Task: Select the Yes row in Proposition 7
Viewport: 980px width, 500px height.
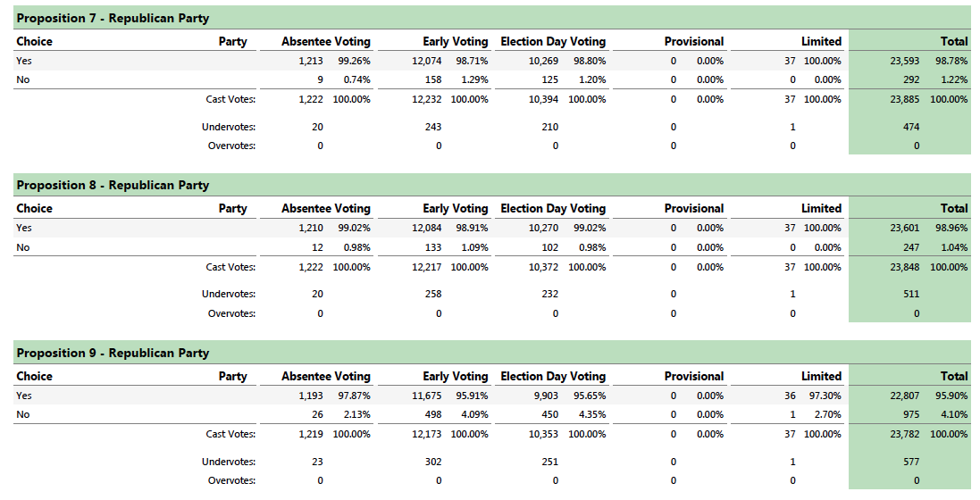Action: pyautogui.click(x=491, y=61)
